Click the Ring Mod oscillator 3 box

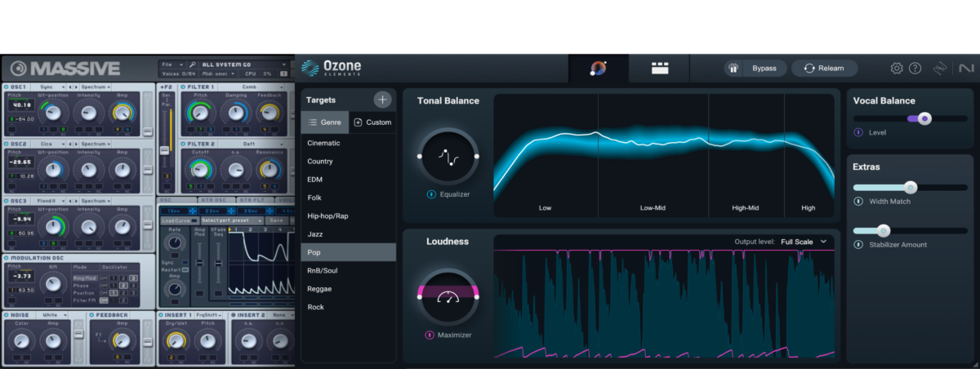pos(133,278)
